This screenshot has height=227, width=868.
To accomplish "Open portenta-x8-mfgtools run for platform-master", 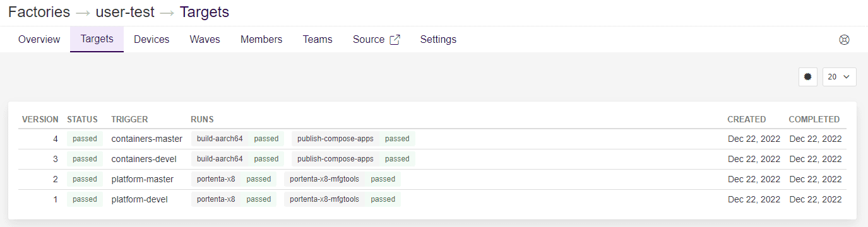I will point(324,179).
